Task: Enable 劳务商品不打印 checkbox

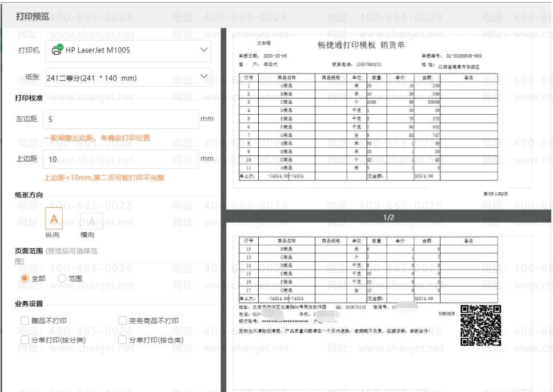Action: pos(122,321)
